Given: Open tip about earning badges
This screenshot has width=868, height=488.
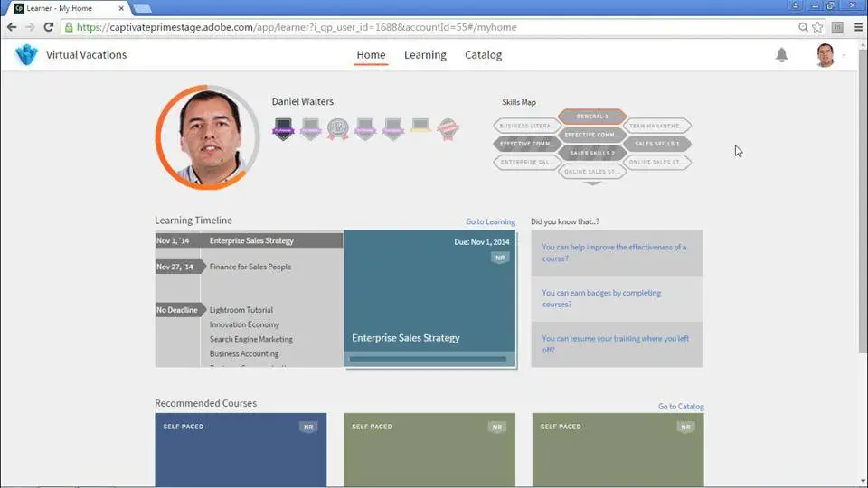Looking at the screenshot, I should tap(617, 298).
